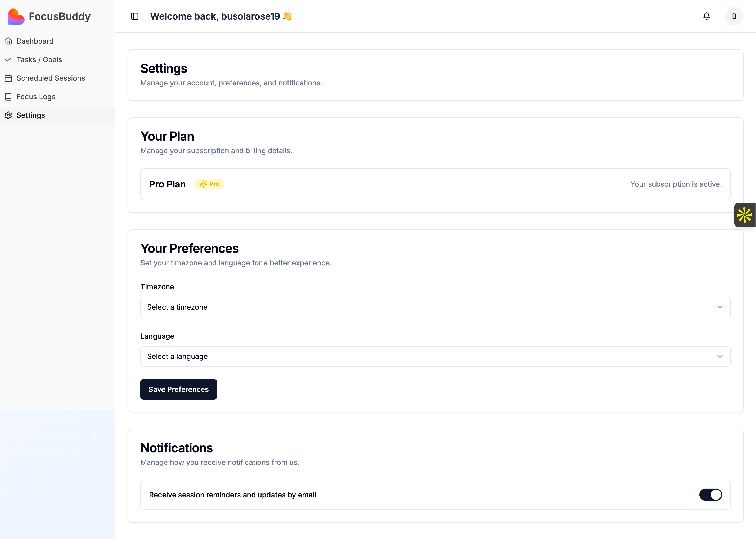Screen dimensions: 756x539
Task: Open Focus Logs from the sidebar
Action: (x=36, y=97)
